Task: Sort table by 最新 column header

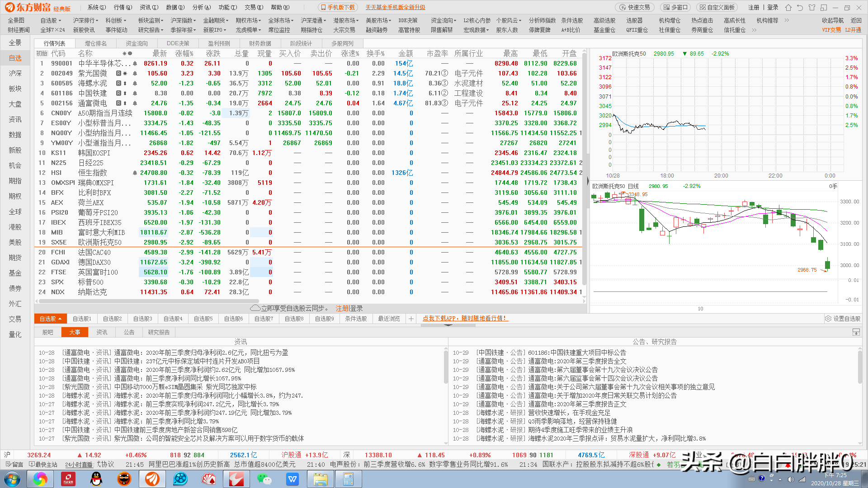Action: tap(160, 53)
